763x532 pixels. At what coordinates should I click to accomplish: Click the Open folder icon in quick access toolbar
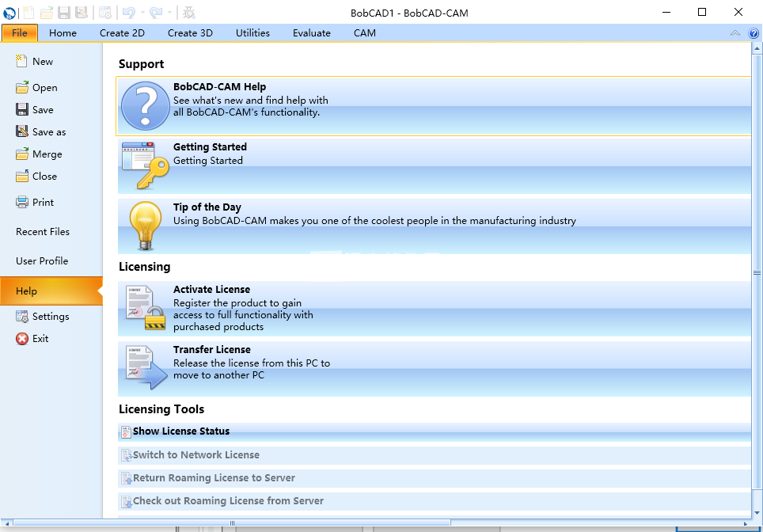(46, 13)
